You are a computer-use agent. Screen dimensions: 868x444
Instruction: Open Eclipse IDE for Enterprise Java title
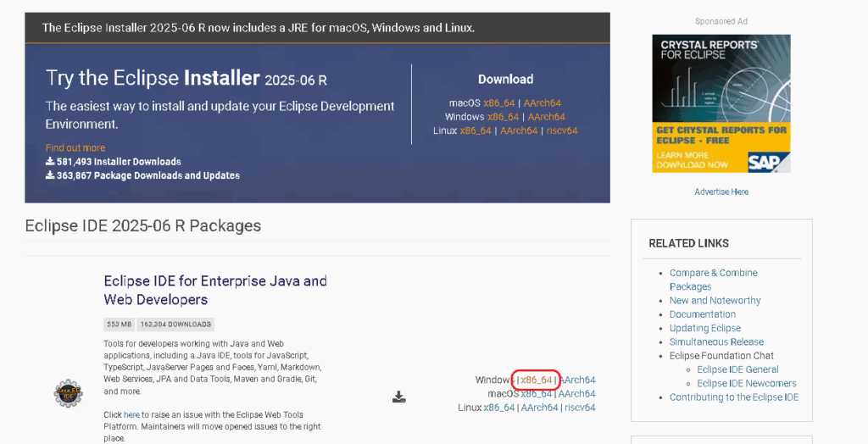point(215,290)
